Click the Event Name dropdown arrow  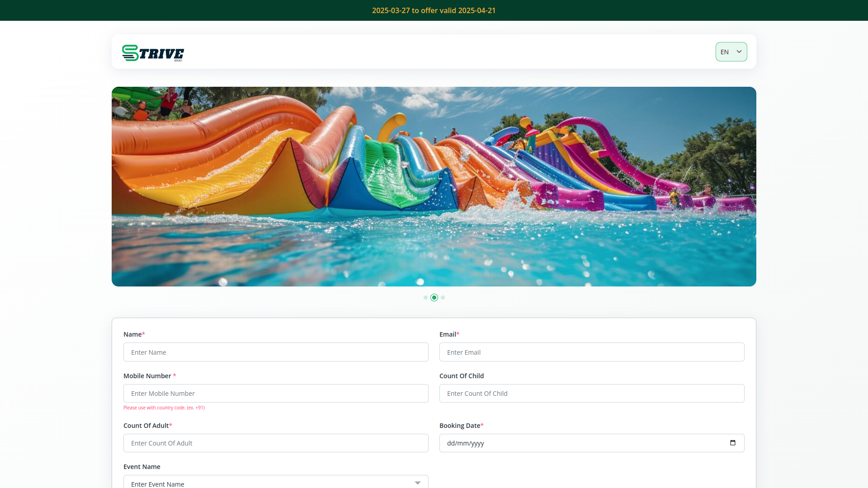pos(418,483)
